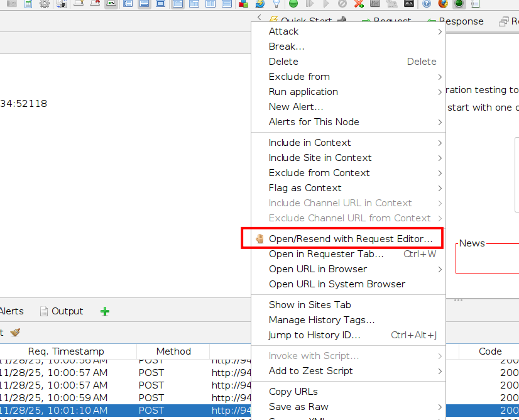This screenshot has width=519, height=420.
Task: Expand the Include in Context submenu
Action: 439,143
